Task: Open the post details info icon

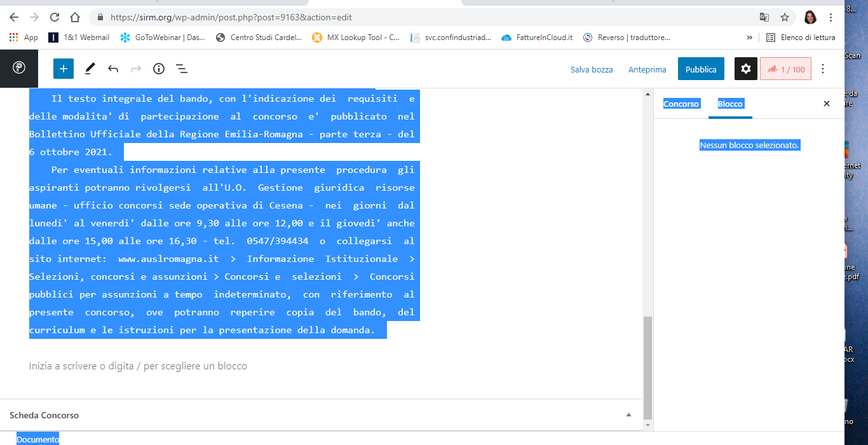Action: point(159,69)
